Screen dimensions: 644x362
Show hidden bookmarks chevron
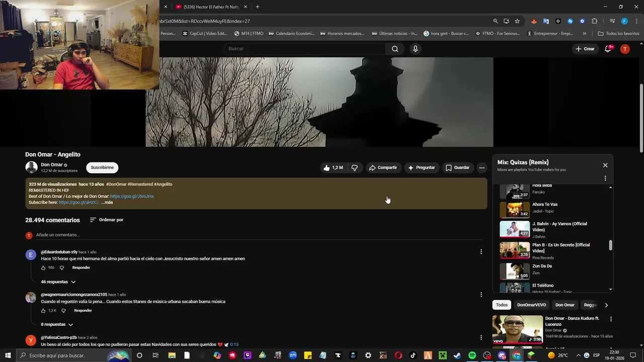point(584,34)
